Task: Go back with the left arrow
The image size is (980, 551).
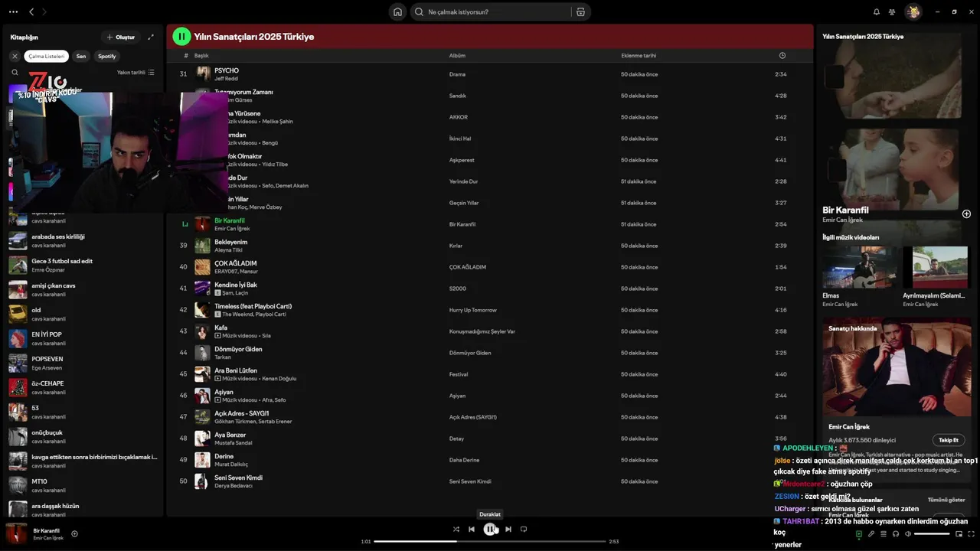Action: click(x=31, y=11)
